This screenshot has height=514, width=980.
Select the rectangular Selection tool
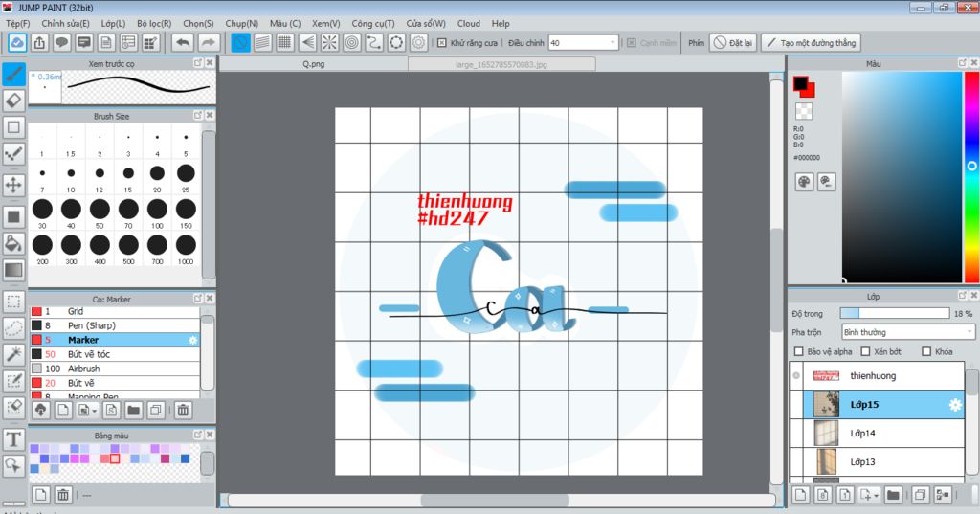13,302
